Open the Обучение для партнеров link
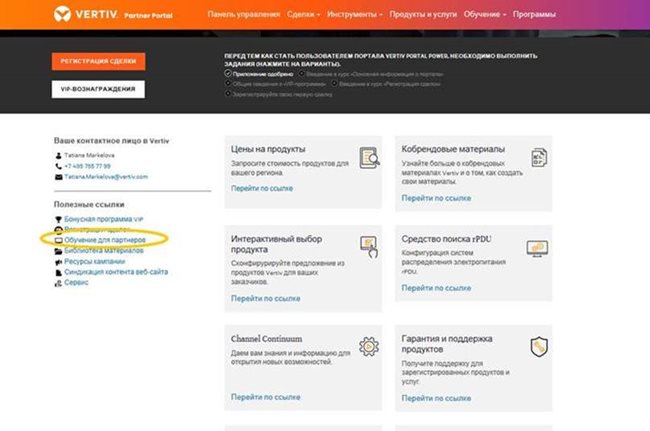The height and width of the screenshot is (431, 650). 105,240
